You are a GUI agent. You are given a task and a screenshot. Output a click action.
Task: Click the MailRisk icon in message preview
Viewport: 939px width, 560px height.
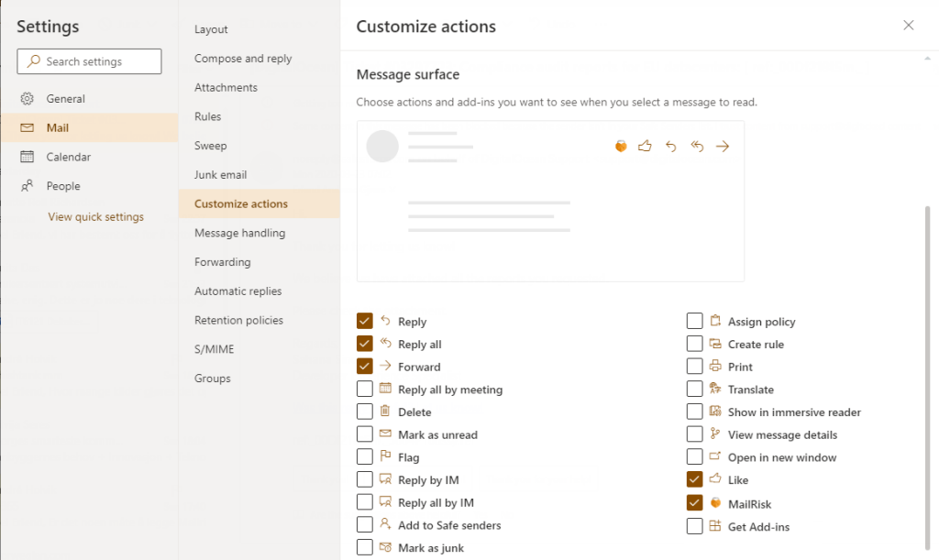pyautogui.click(x=621, y=147)
